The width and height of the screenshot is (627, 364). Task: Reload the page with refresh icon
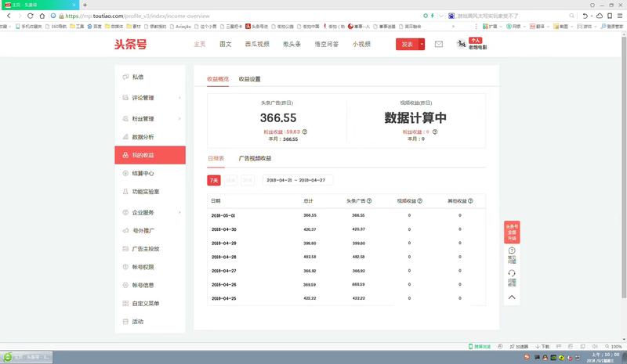coord(31,16)
